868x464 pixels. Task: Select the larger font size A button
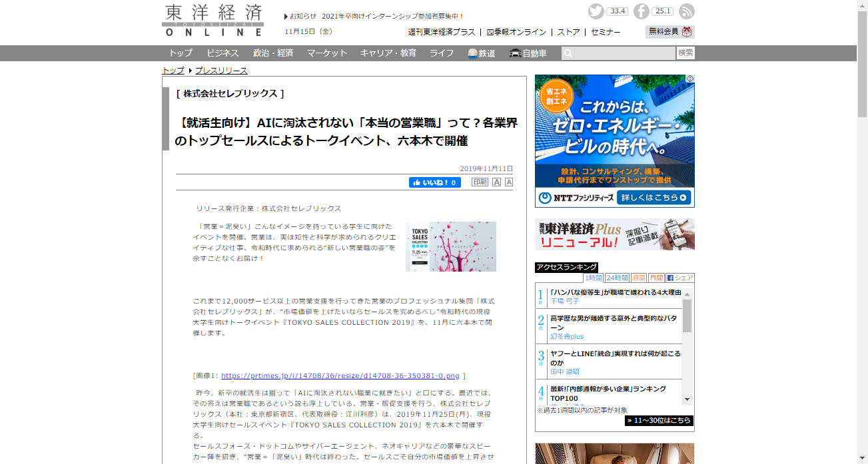click(x=496, y=182)
